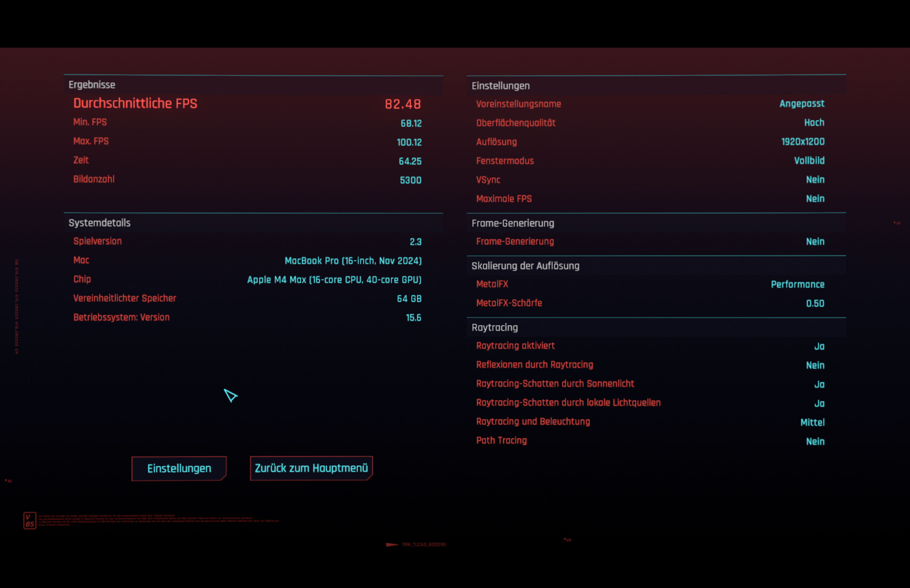Select the Ergebnisse section header
Viewport: 910px width, 588px height.
coord(92,85)
